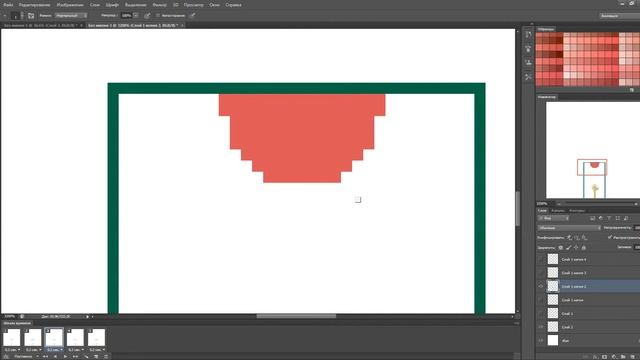The width and height of the screenshot is (640, 360).
Task: Switch to the Контуры tab
Action: pos(577,211)
